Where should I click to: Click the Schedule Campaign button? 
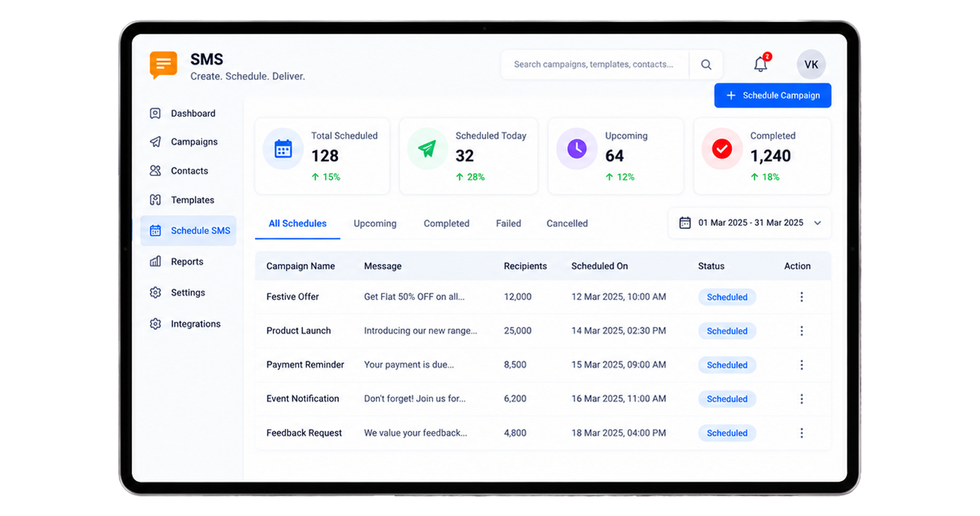click(x=773, y=95)
